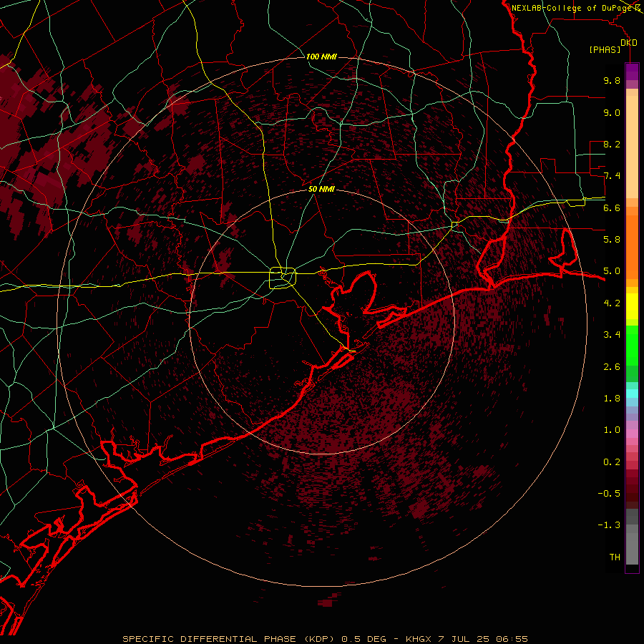Select the 9.8 value on the color scale
This screenshot has height=644, width=644.
(x=612, y=80)
